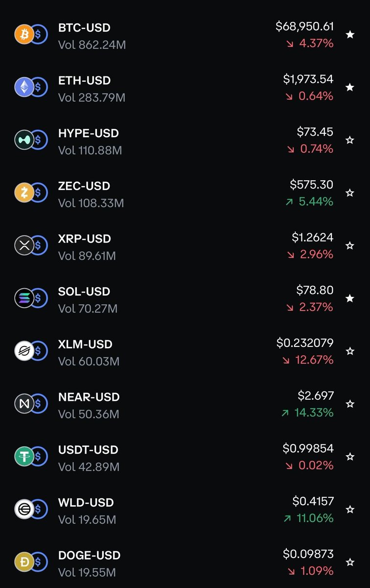This screenshot has height=588, width=370.
Task: Tap the NEAR protocol icon
Action: (x=24, y=404)
